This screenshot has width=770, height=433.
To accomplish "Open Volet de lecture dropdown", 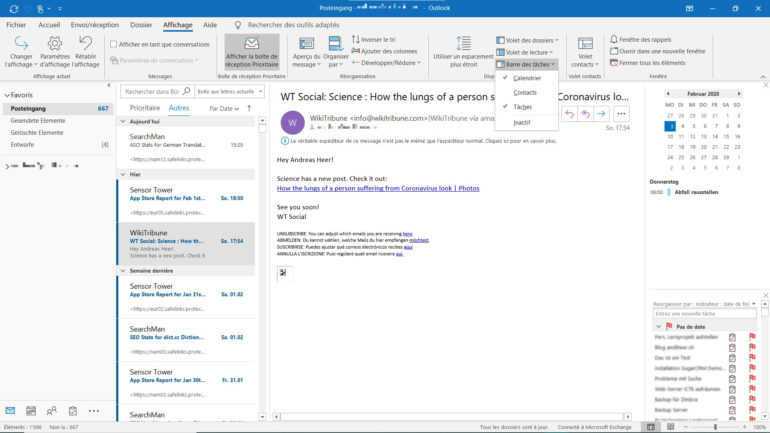I will point(524,52).
